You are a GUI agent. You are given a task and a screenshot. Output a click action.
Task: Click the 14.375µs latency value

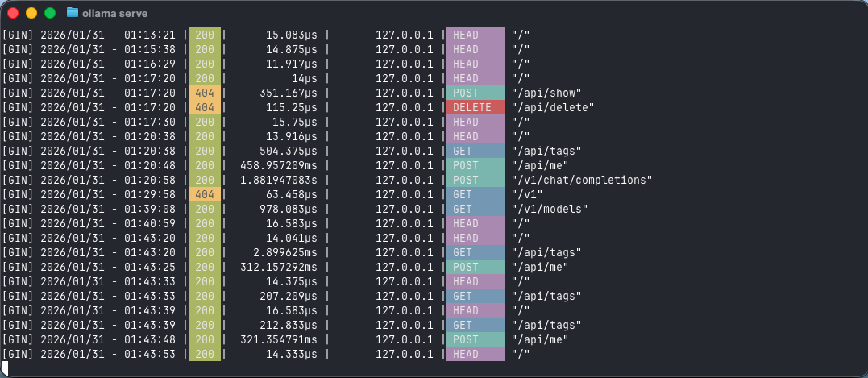coord(292,281)
